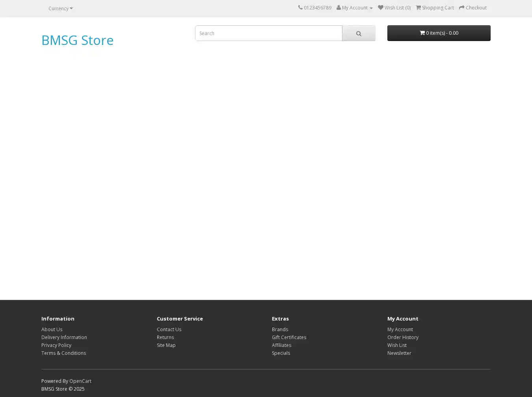
Task: Click the heart icon for Wish List
Action: tap(380, 7)
